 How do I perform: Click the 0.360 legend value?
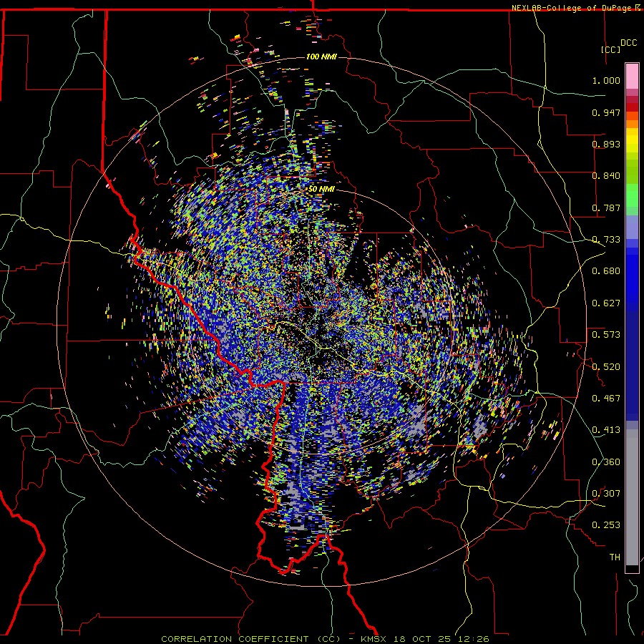coord(606,462)
